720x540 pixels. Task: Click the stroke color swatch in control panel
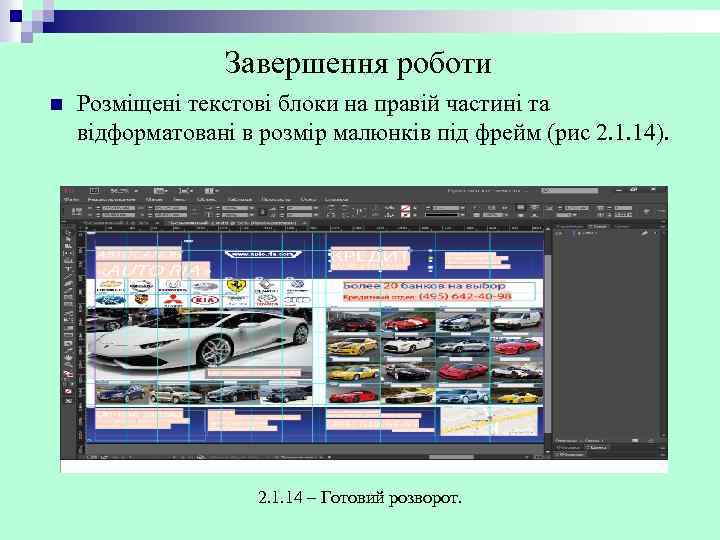[405, 214]
